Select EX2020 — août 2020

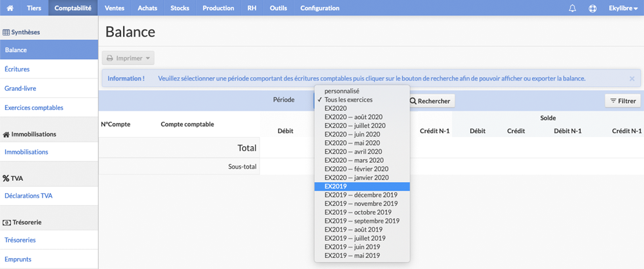click(x=362, y=117)
